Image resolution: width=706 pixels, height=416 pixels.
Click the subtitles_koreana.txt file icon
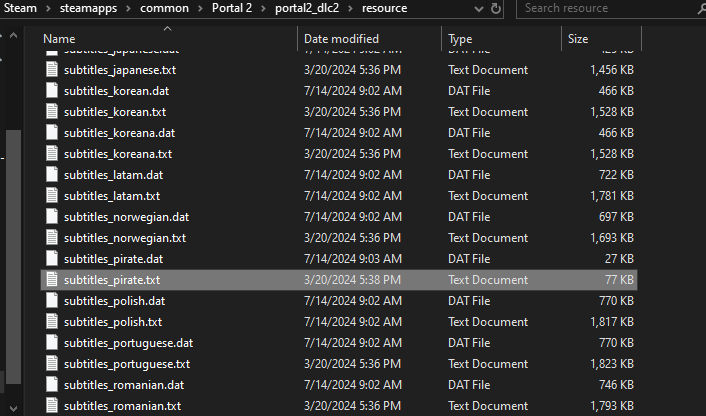click(x=52, y=154)
